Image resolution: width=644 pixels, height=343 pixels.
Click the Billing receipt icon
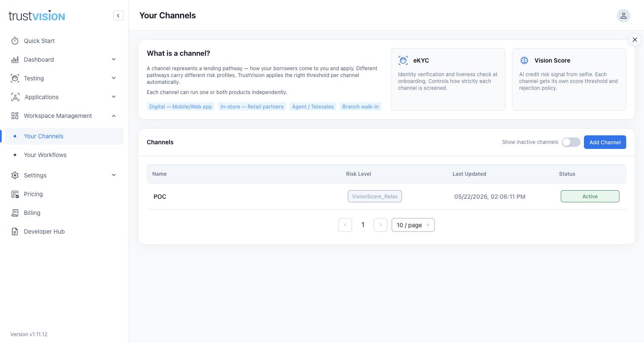[15, 213]
